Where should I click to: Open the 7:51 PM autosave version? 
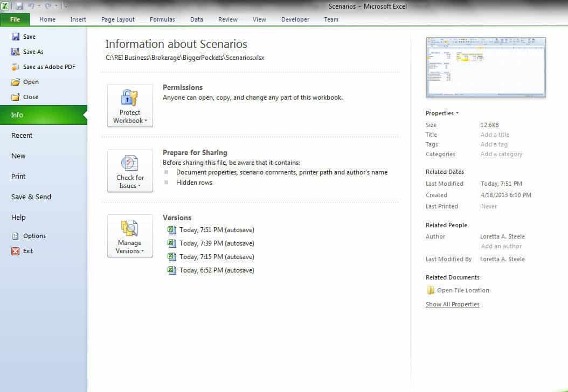211,230
